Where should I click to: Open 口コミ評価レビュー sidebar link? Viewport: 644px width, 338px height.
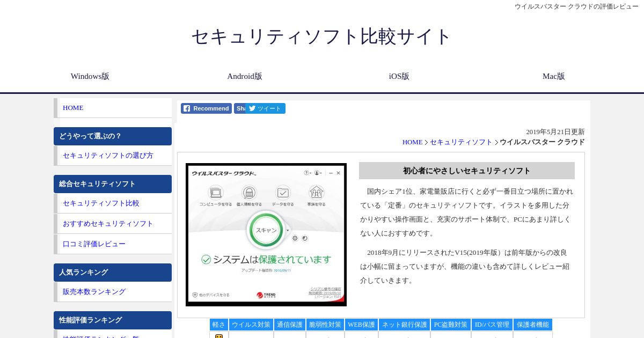point(113,244)
